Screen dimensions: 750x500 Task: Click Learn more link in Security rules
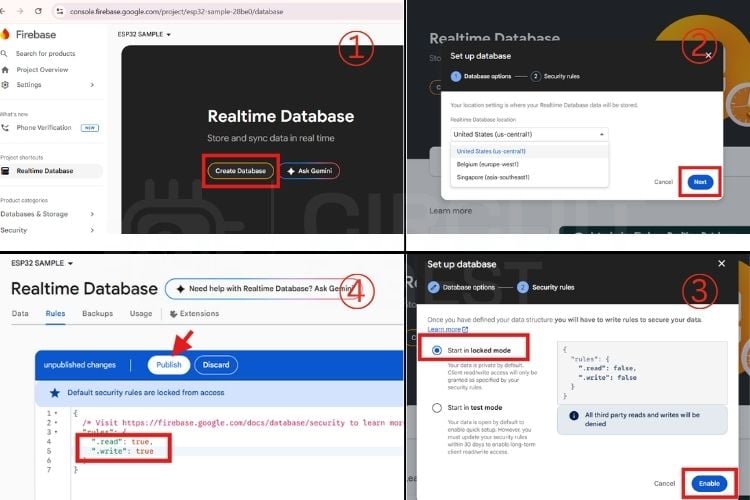pyautogui.click(x=447, y=329)
